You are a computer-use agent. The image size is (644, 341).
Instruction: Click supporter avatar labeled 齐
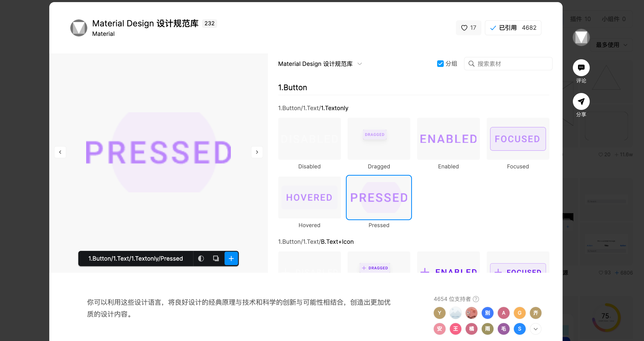point(536,313)
